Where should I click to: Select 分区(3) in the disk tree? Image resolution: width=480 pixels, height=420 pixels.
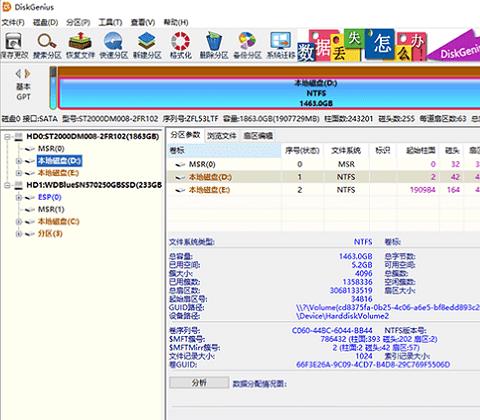(50, 234)
